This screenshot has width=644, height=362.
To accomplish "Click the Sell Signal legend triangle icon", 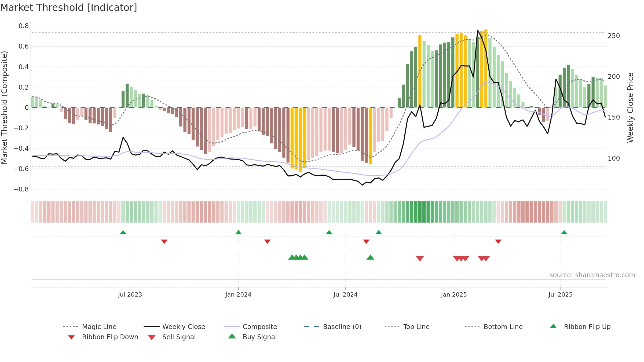I will [x=152, y=337].
